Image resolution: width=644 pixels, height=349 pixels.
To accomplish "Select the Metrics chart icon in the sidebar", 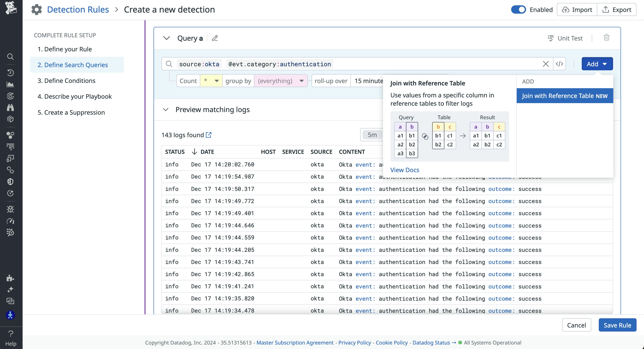I will tap(10, 84).
